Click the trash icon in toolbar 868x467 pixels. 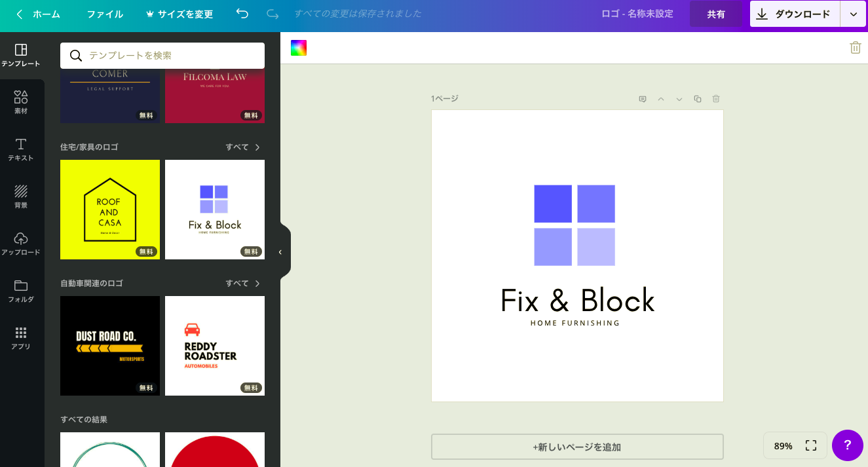pos(855,48)
